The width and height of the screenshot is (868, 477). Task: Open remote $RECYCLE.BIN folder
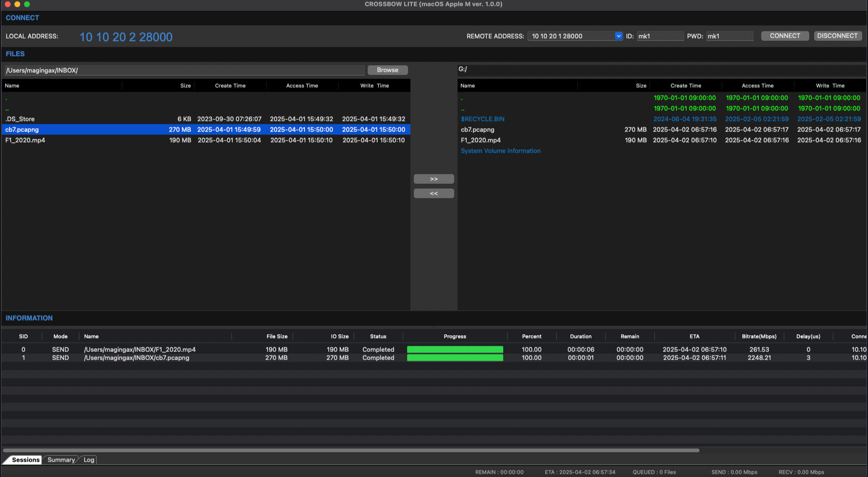tap(483, 119)
